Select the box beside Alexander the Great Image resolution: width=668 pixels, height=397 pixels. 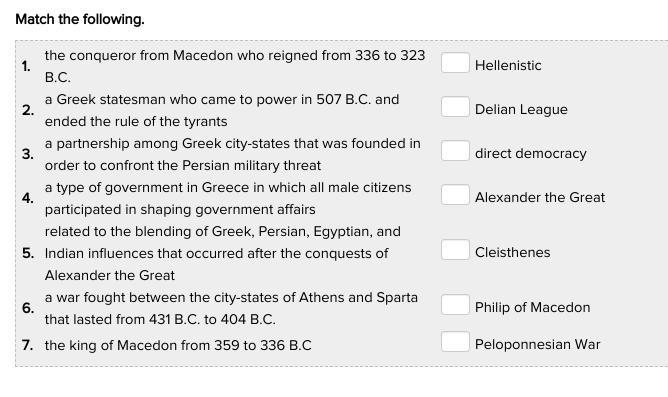tap(455, 194)
